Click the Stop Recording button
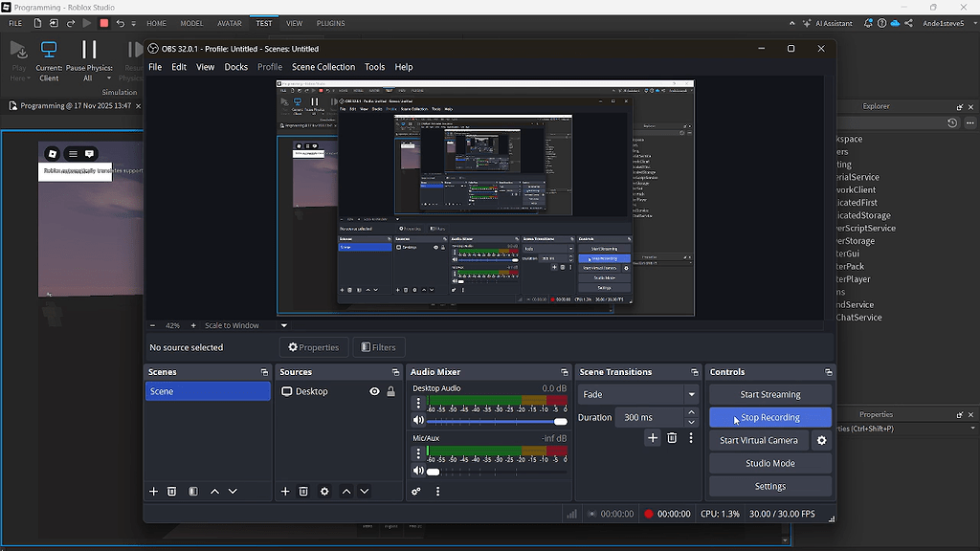980x551 pixels. coord(769,417)
